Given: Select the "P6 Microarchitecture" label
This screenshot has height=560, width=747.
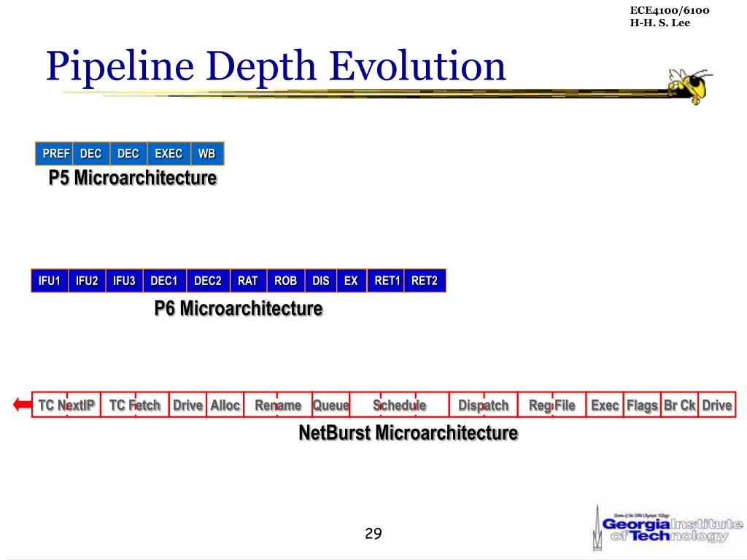Looking at the screenshot, I should 239,308.
